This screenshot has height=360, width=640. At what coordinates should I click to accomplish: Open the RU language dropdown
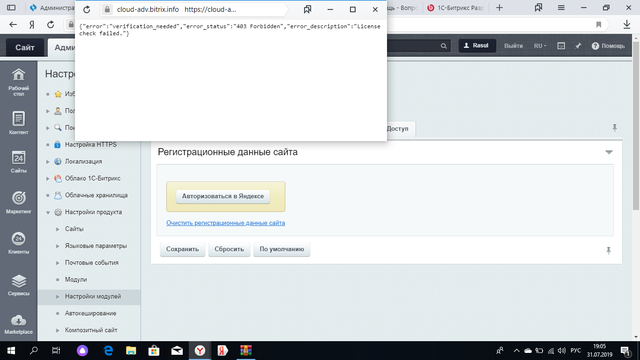pyautogui.click(x=540, y=46)
